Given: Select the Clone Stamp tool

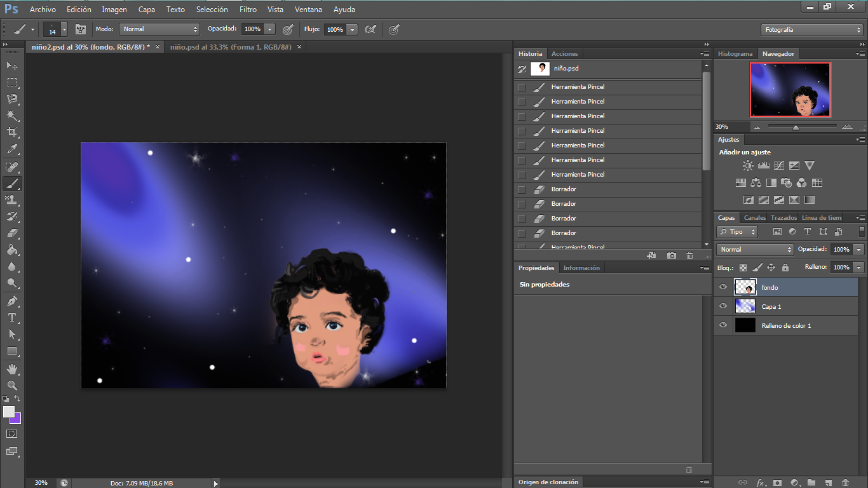Looking at the screenshot, I should pos(12,200).
